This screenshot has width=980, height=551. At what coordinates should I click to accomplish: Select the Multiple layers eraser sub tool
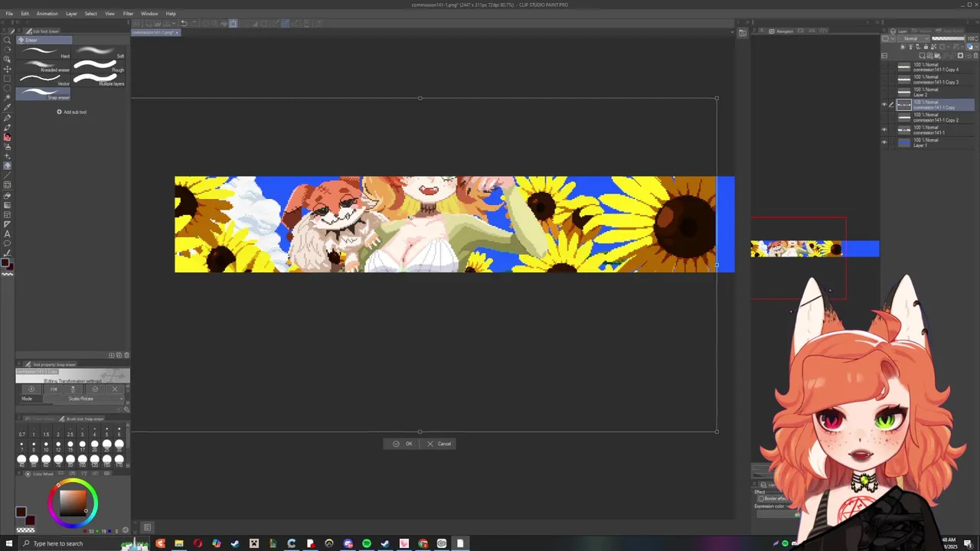[x=99, y=80]
